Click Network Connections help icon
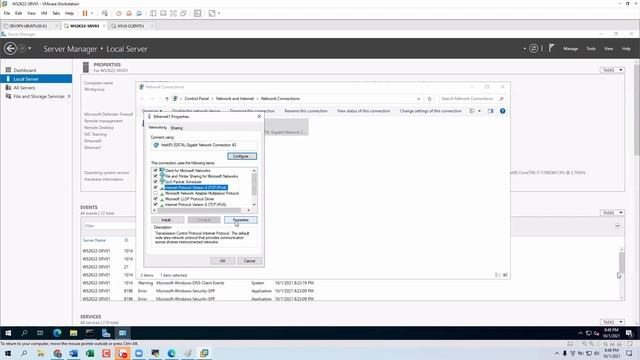The image size is (640, 360). point(502,111)
